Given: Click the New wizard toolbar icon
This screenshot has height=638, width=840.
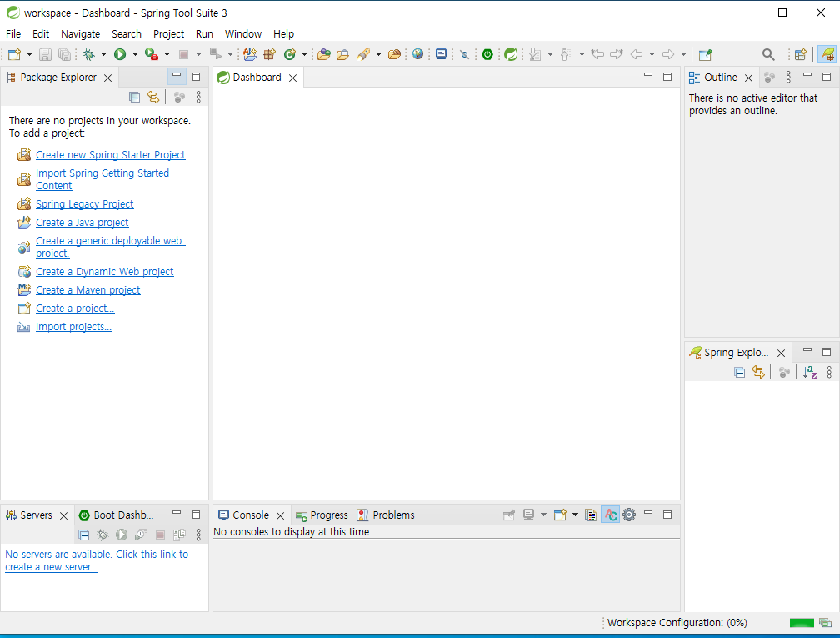Looking at the screenshot, I should click(x=14, y=54).
